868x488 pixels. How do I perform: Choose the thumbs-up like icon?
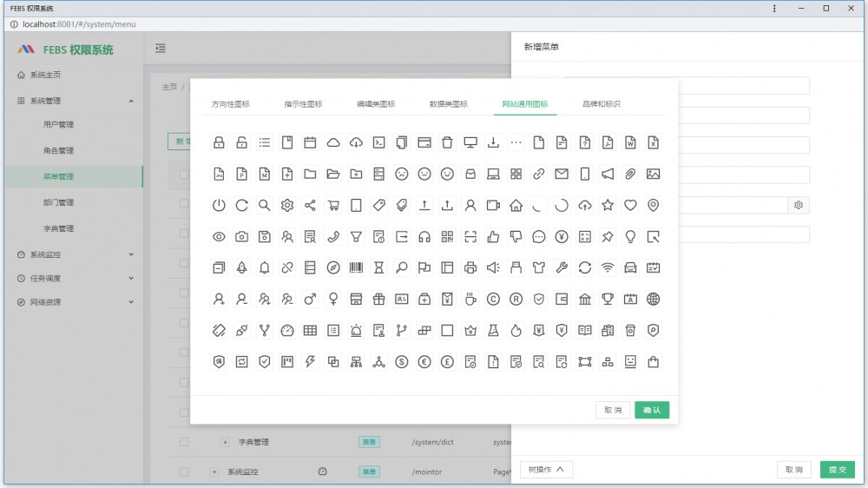click(493, 236)
